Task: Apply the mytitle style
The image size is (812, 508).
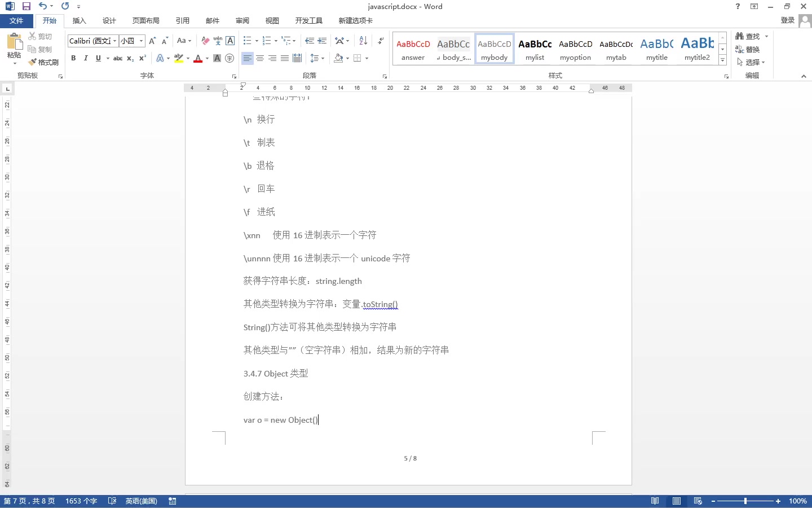Action: pos(657,49)
